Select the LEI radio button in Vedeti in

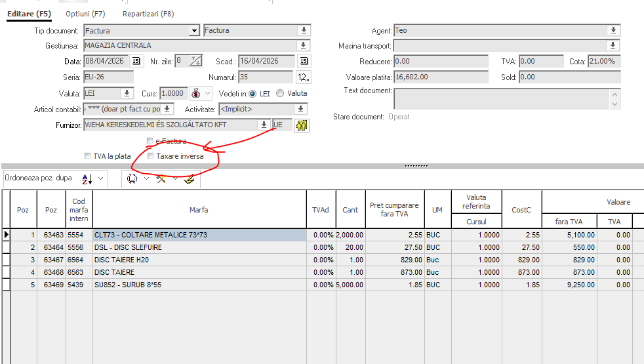tap(252, 94)
